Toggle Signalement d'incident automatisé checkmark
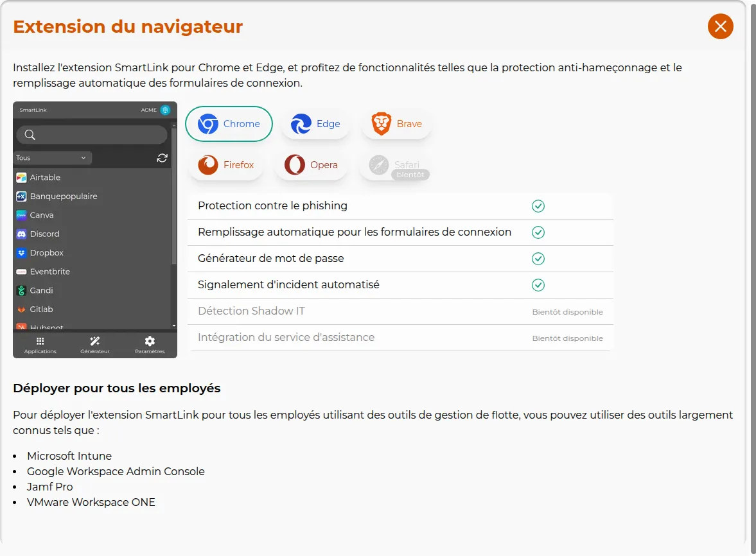Image resolution: width=756 pixels, height=556 pixels. point(538,285)
